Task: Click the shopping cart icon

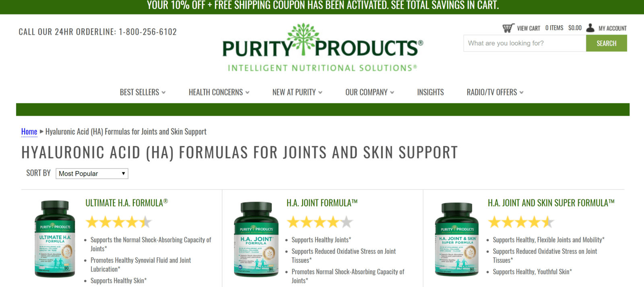Action: click(x=508, y=28)
